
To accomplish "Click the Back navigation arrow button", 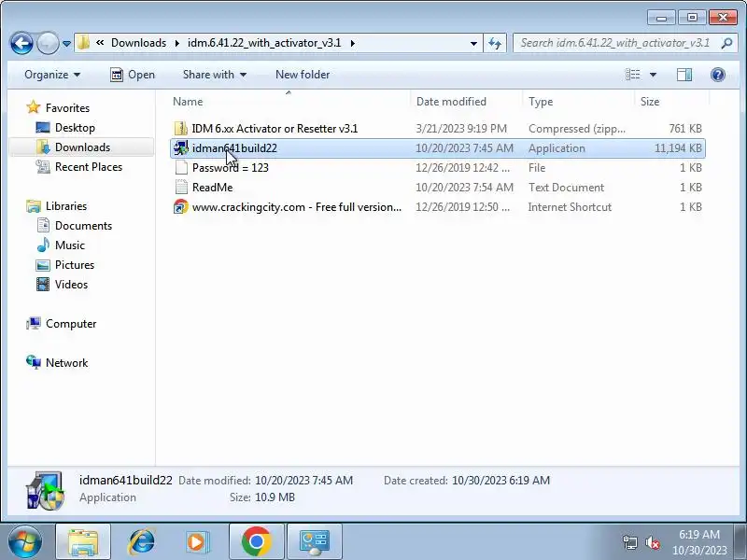I will [21, 43].
